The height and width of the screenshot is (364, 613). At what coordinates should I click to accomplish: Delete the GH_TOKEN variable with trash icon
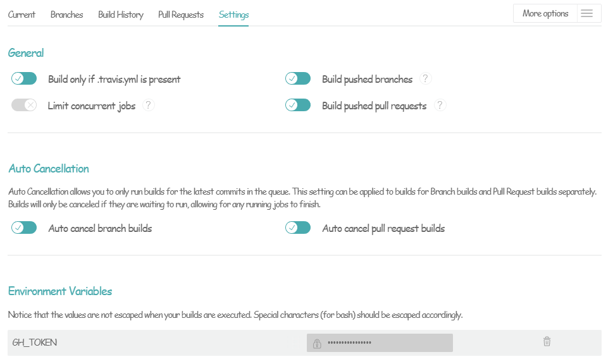pyautogui.click(x=547, y=342)
